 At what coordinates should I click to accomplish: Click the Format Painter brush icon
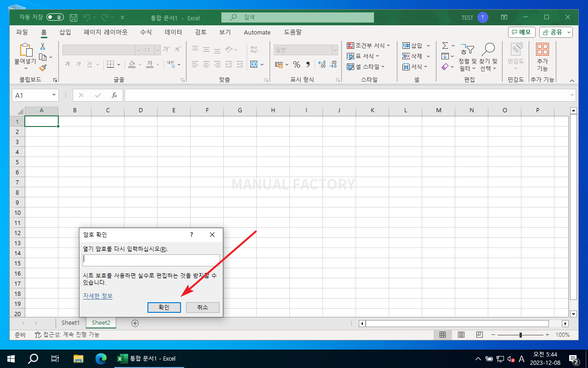(43, 68)
